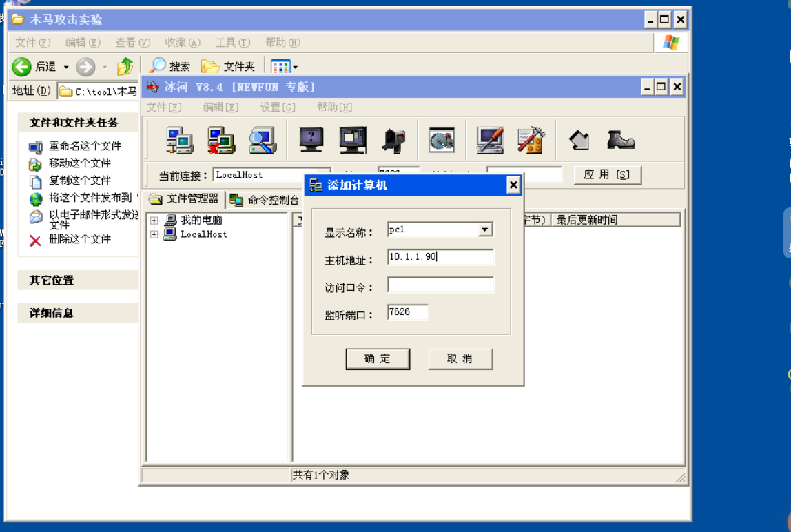Open Glacier Help (帮助[H]) menu
Image resolution: width=791 pixels, height=532 pixels.
334,107
